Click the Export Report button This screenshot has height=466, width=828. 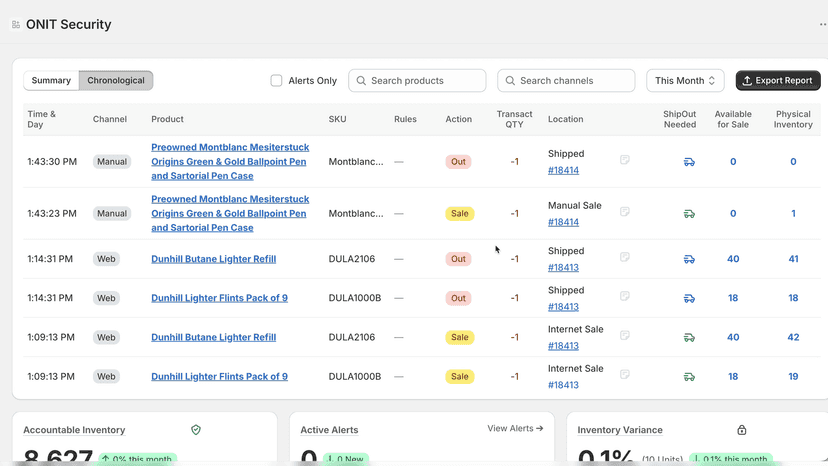pos(778,80)
